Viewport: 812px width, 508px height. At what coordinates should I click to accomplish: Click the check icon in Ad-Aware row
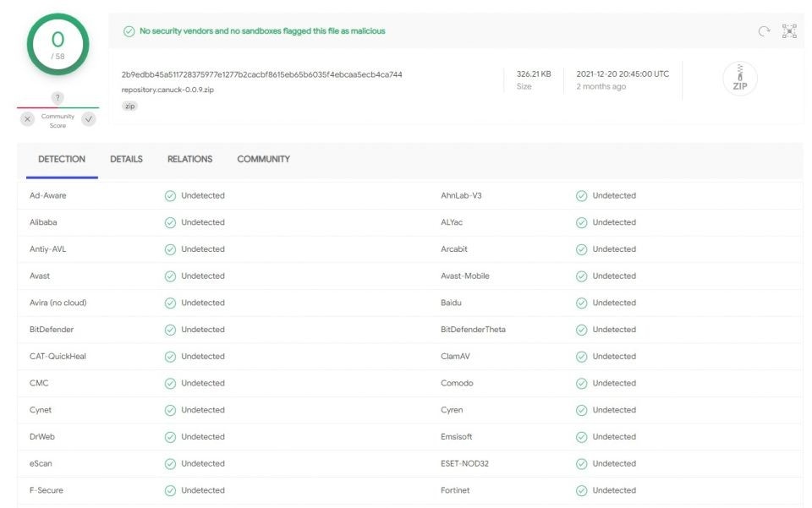[170, 195]
